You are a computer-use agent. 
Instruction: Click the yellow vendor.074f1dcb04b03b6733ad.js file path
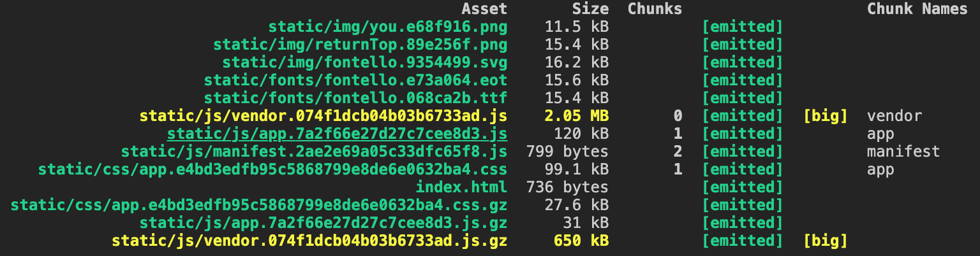[x=323, y=116]
